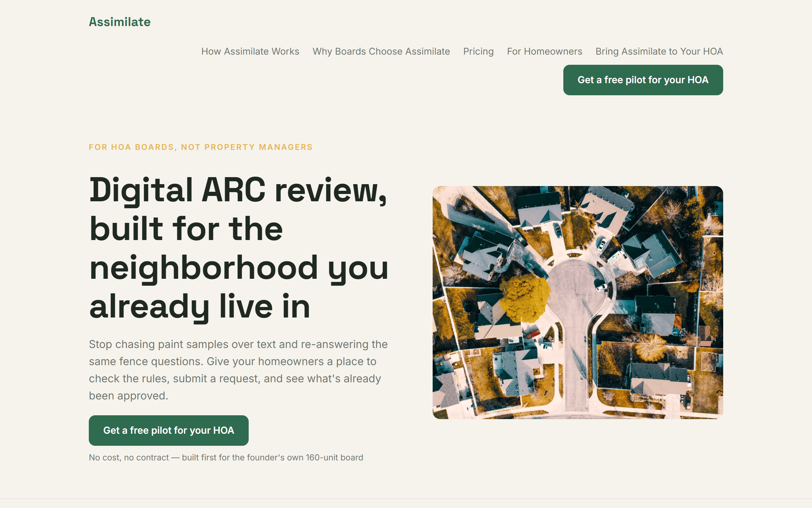The image size is (812, 508).
Task: Open the Pricing nav link
Action: (478, 51)
